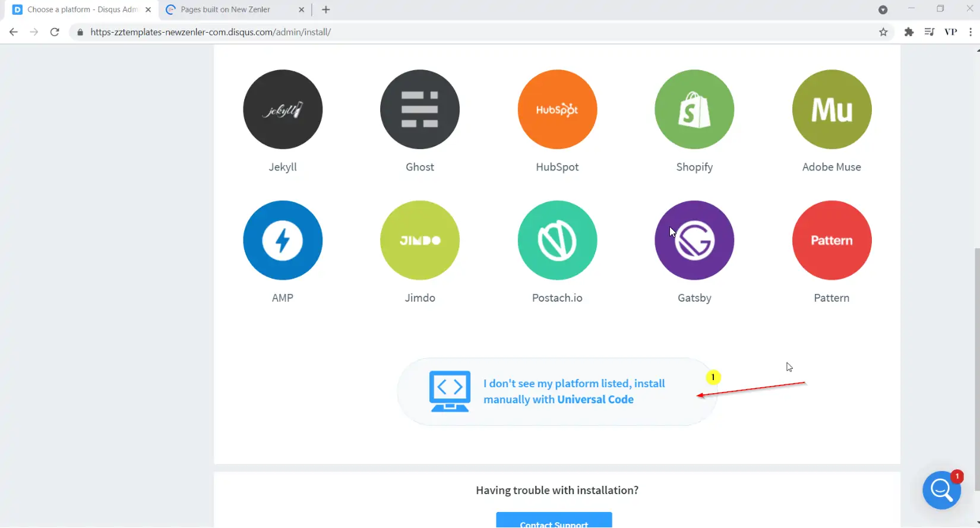This screenshot has width=980, height=528.
Task: Click the Universal Code computer icon
Action: [450, 391]
